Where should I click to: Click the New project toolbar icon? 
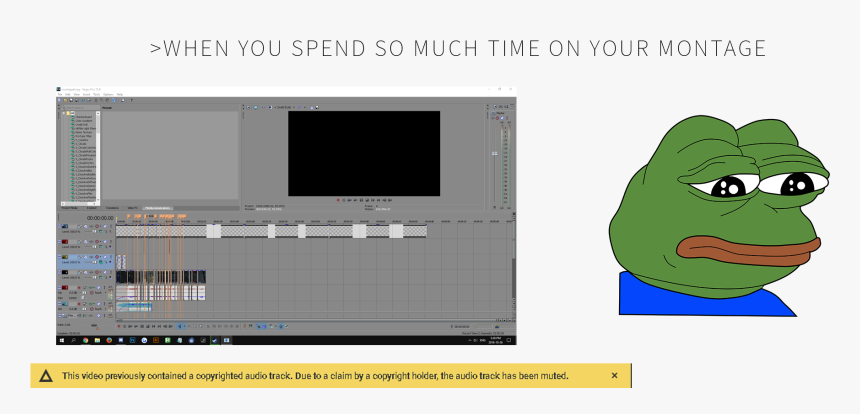tap(59, 100)
